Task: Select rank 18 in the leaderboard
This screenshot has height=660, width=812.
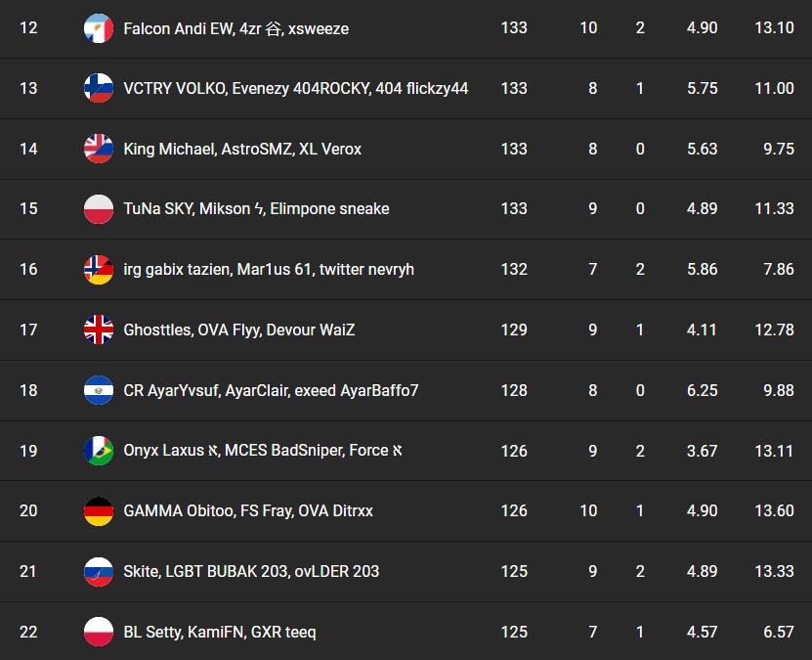Action: (28, 390)
